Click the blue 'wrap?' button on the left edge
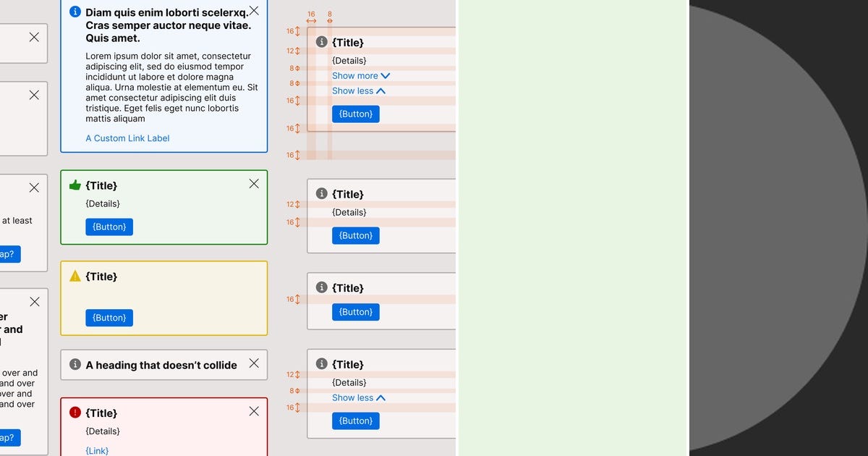The height and width of the screenshot is (456, 868). pyautogui.click(x=9, y=254)
